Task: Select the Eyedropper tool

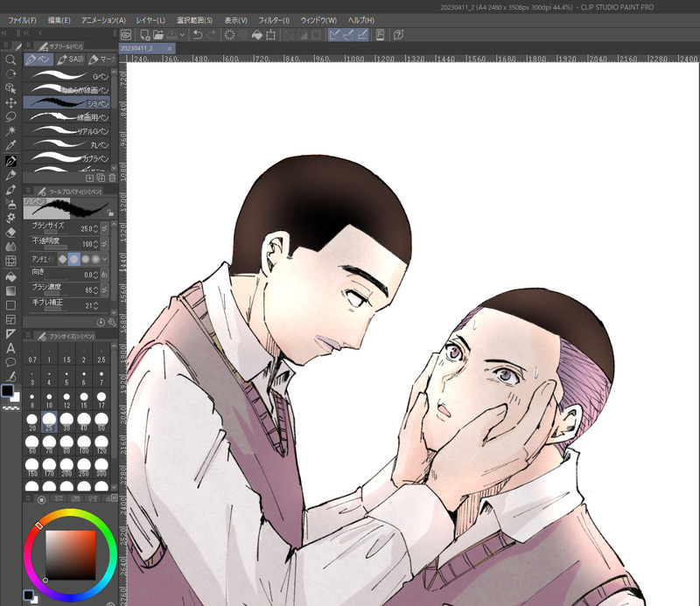Action: 10,145
